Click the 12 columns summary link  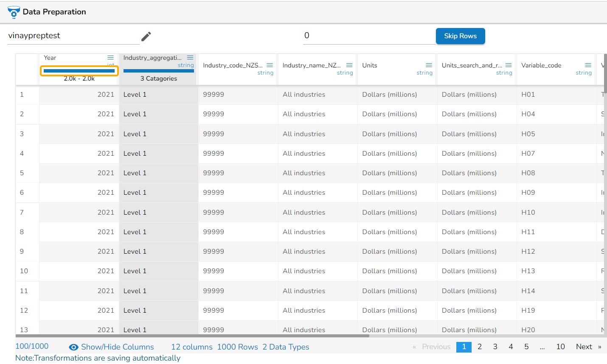pos(191,347)
